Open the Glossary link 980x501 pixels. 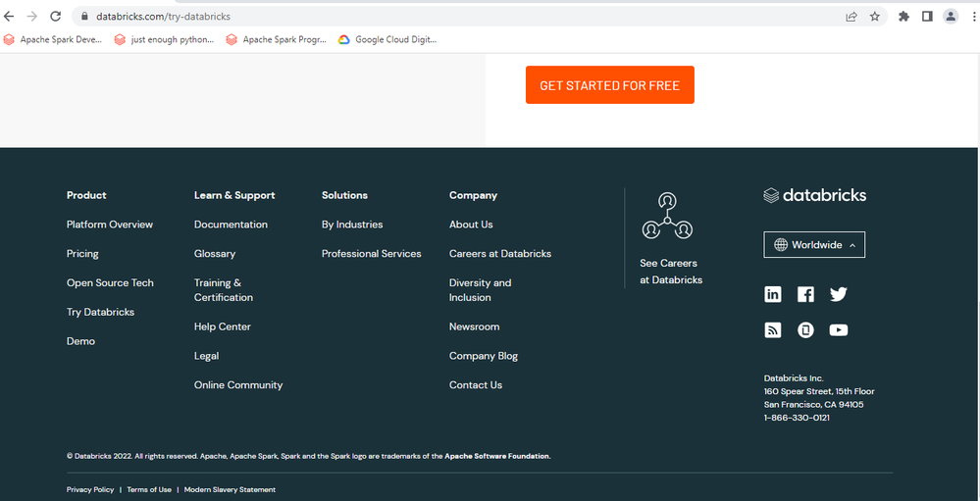coord(215,254)
